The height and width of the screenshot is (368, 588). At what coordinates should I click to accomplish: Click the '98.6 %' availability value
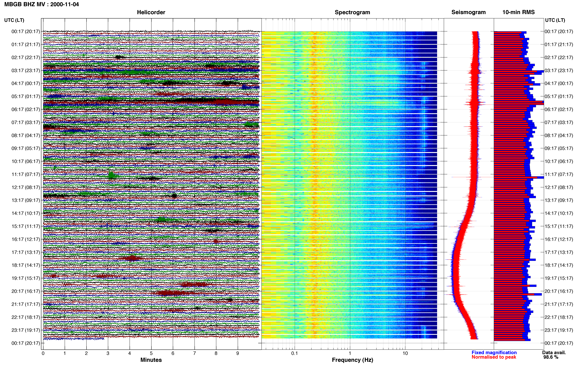(551, 357)
